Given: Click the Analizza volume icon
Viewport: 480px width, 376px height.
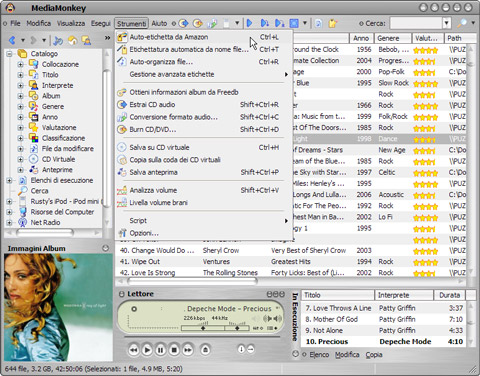Looking at the screenshot, I should coord(122,190).
